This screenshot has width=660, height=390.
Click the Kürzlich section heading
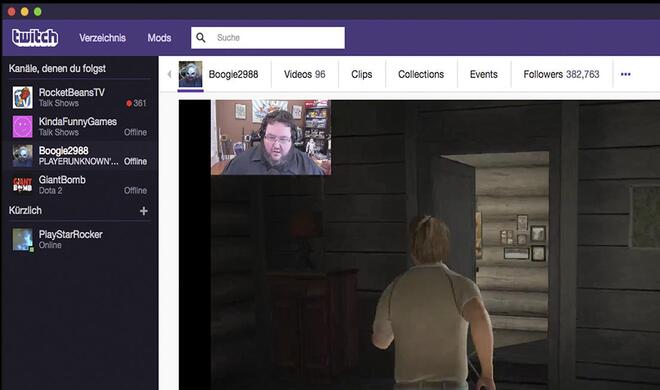tap(25, 210)
